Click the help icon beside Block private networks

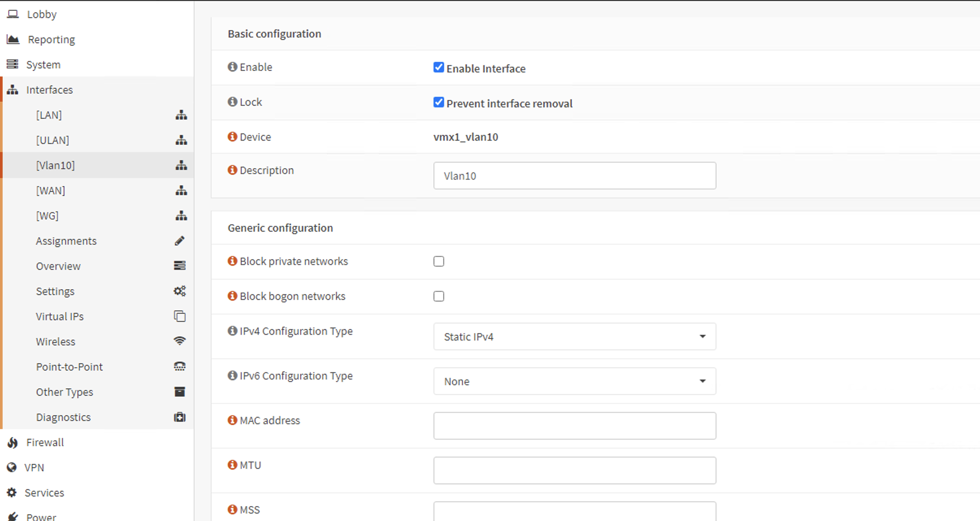[x=232, y=261]
